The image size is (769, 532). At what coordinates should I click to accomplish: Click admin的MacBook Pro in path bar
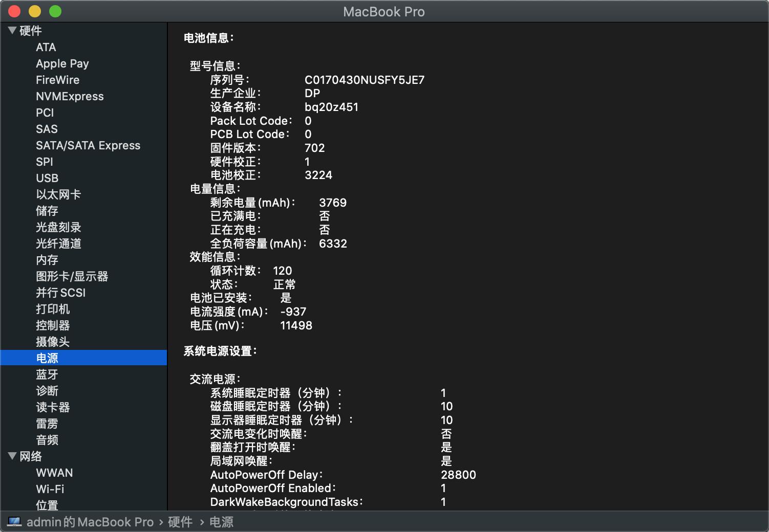90,522
